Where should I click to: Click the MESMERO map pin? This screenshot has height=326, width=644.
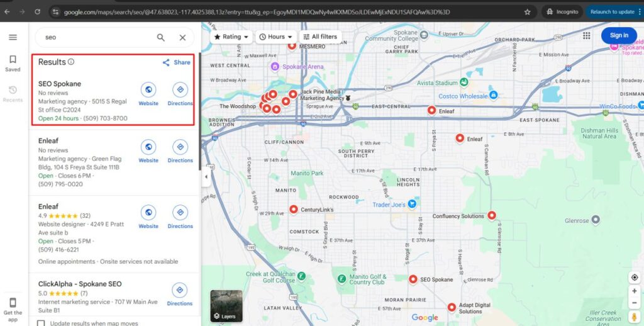[292, 45]
